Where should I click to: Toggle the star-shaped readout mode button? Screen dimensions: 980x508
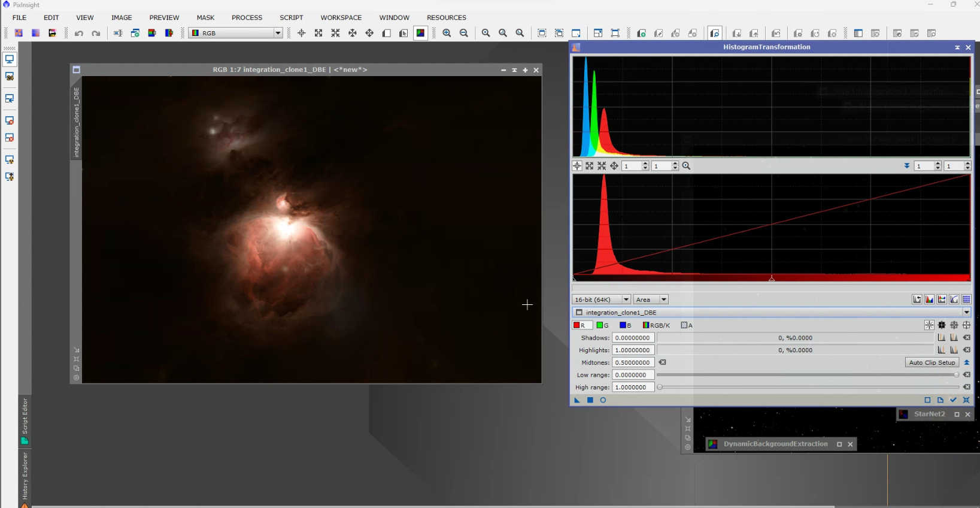point(929,325)
